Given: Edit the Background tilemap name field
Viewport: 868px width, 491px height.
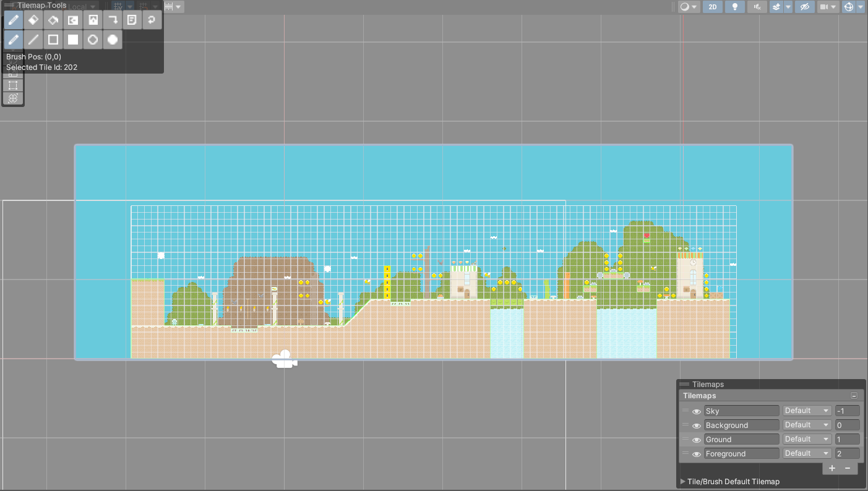Looking at the screenshot, I should pyautogui.click(x=742, y=425).
